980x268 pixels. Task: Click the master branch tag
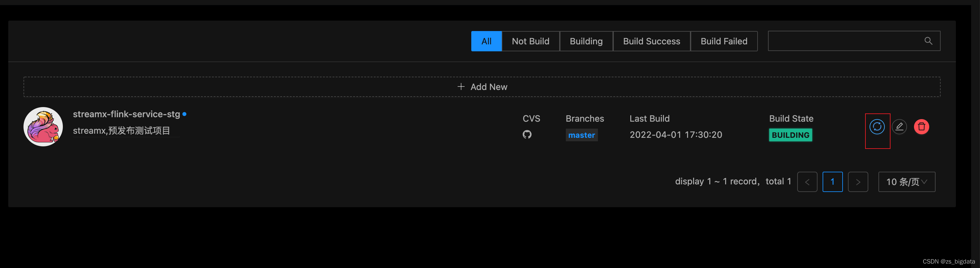pos(581,135)
